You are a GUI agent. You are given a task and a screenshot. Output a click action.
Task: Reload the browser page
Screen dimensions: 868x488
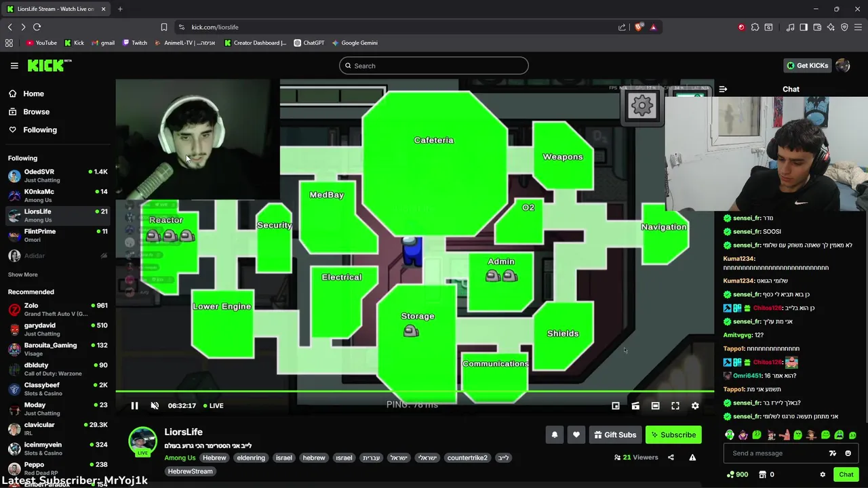pyautogui.click(x=37, y=27)
